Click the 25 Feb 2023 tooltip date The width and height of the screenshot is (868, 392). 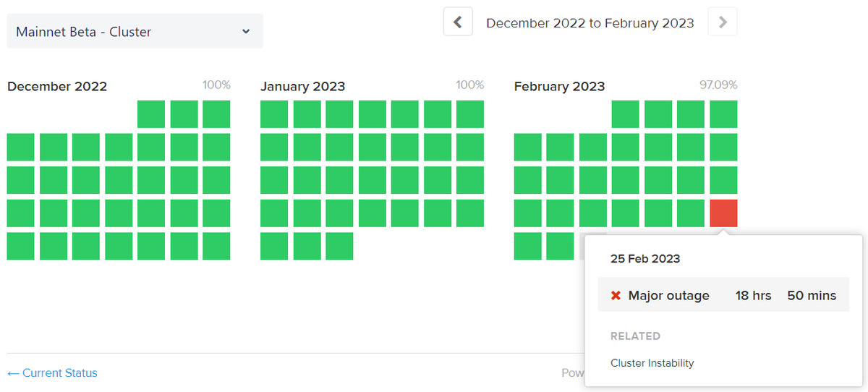click(645, 259)
